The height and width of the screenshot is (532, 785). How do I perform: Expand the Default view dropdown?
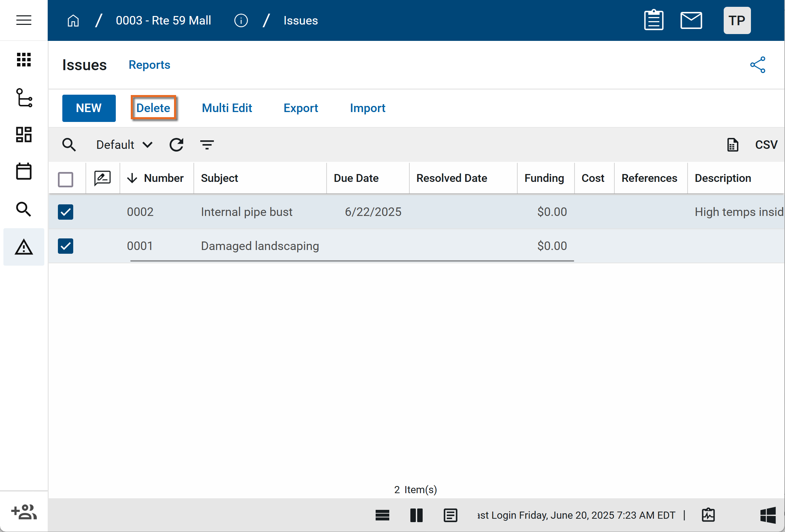coord(124,145)
